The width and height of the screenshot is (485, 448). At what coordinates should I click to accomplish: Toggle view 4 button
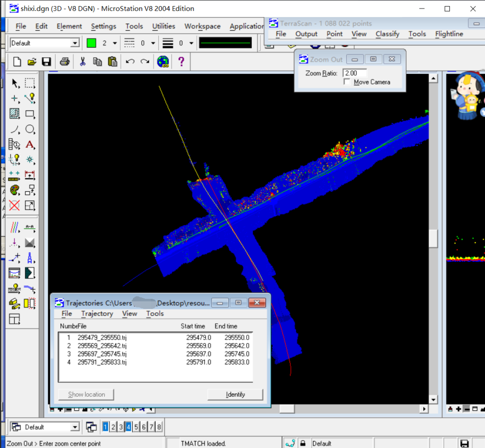point(128,427)
